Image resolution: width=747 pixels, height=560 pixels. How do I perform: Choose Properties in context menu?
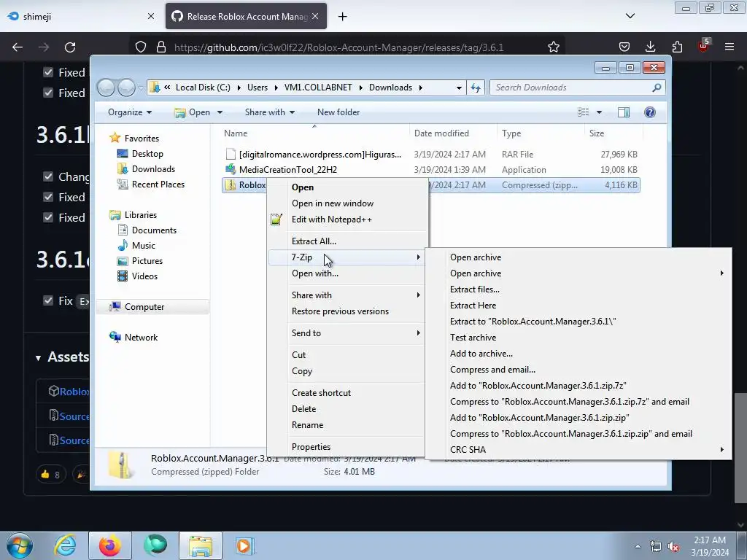point(311,447)
